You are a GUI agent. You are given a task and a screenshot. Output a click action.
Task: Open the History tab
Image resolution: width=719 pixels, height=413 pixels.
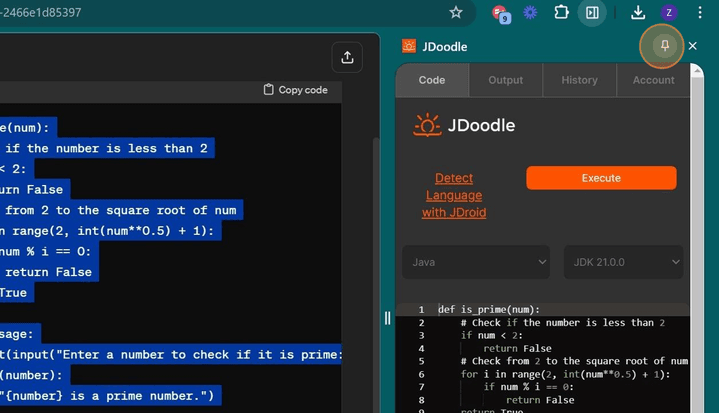point(579,80)
